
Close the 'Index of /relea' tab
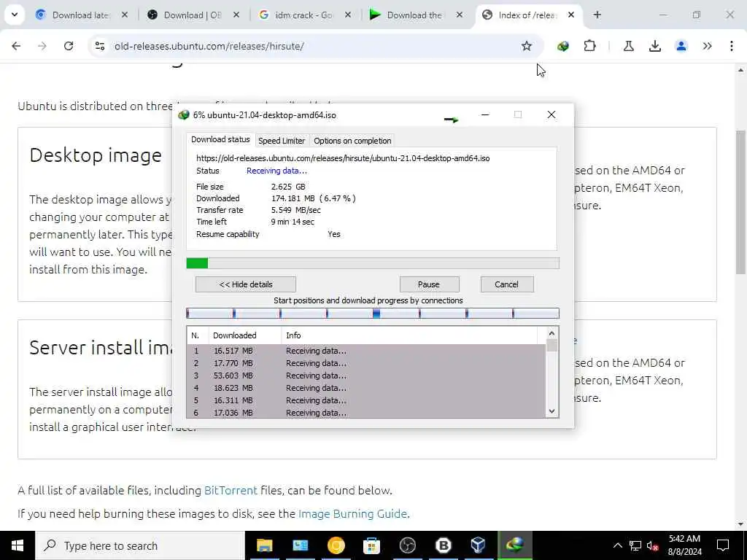[570, 15]
